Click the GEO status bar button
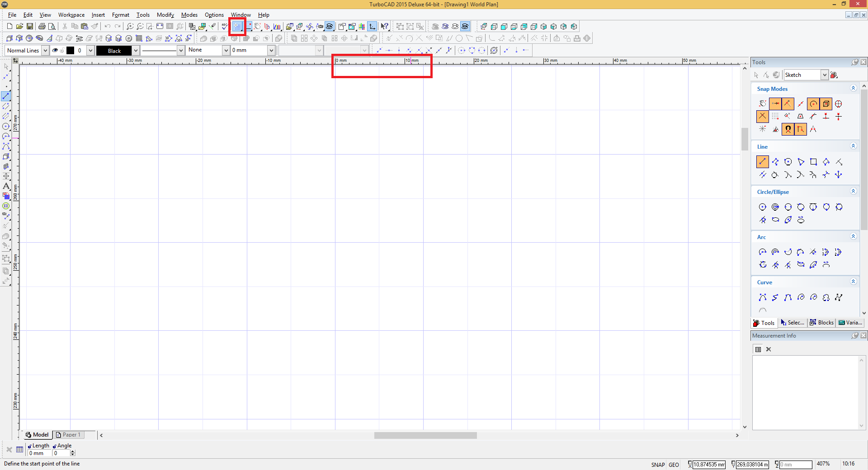868x470 pixels. click(x=674, y=465)
